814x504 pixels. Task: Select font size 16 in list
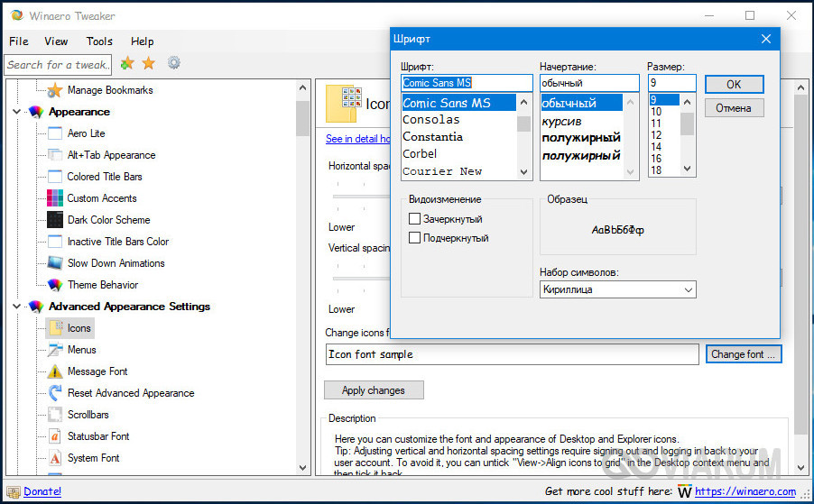point(657,159)
